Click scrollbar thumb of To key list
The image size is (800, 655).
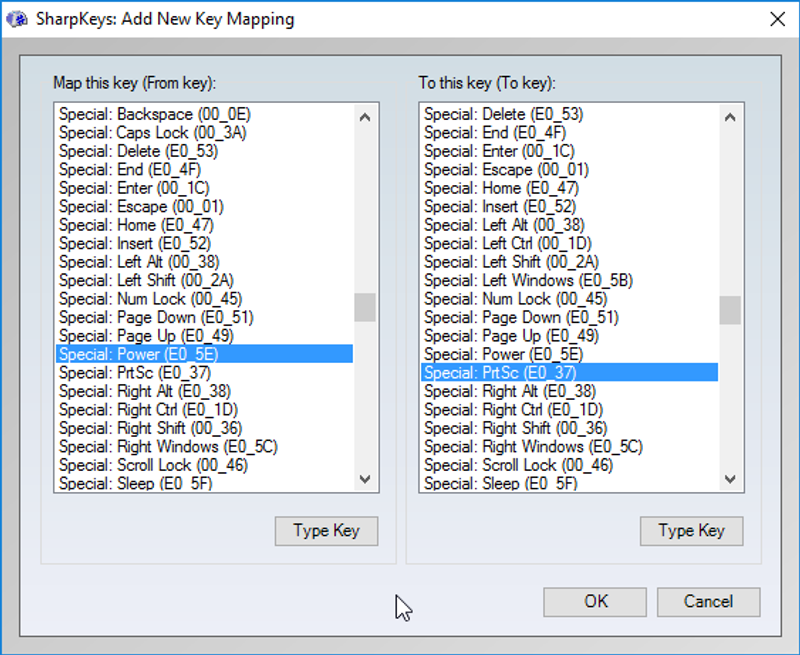[x=730, y=310]
